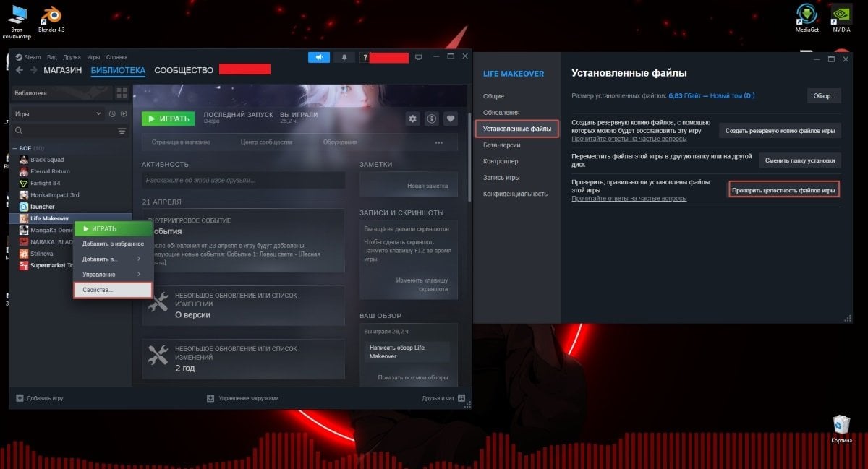Open the Друзья menu

click(x=72, y=57)
